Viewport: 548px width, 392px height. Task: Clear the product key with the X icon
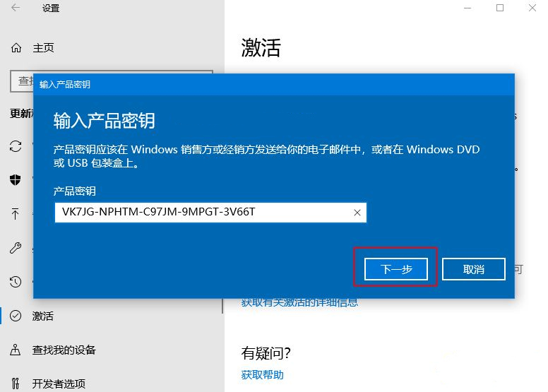[x=357, y=213]
